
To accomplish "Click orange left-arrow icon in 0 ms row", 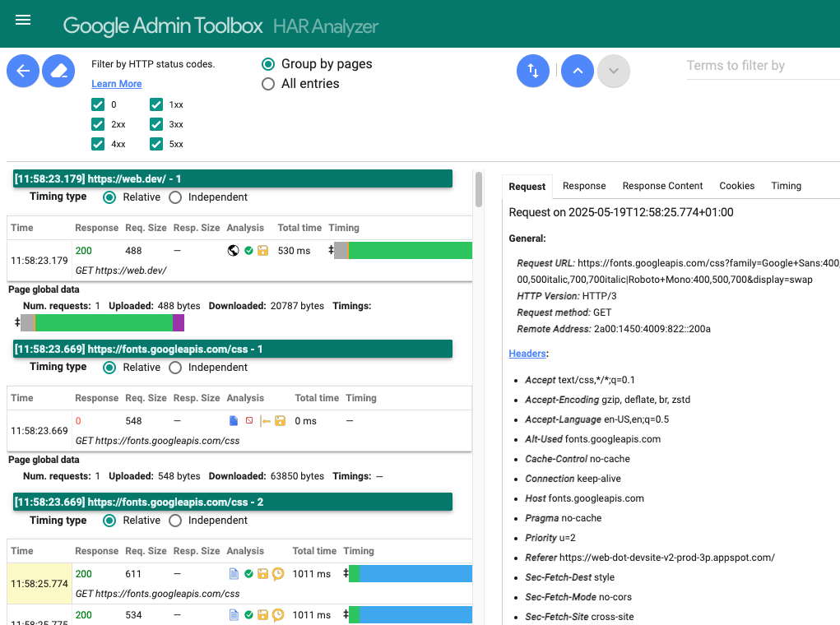I will pos(265,421).
